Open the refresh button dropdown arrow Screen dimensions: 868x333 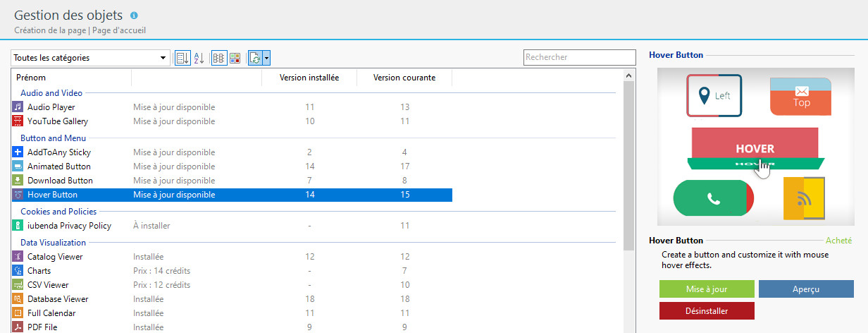pyautogui.click(x=266, y=58)
